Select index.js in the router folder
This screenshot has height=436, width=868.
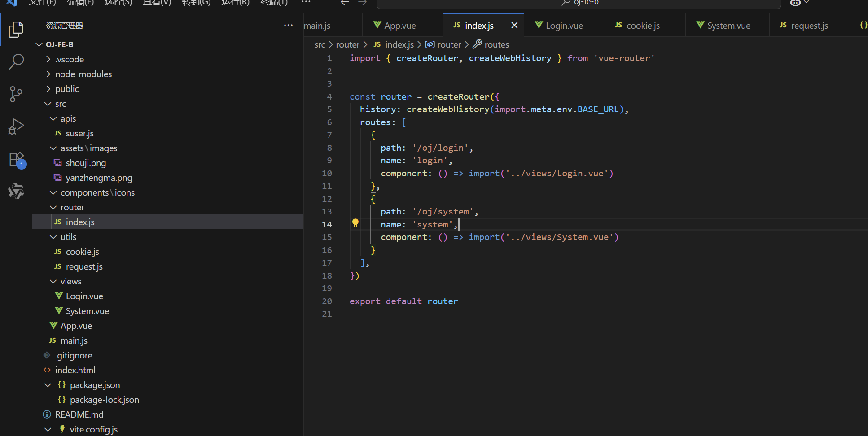168,222
